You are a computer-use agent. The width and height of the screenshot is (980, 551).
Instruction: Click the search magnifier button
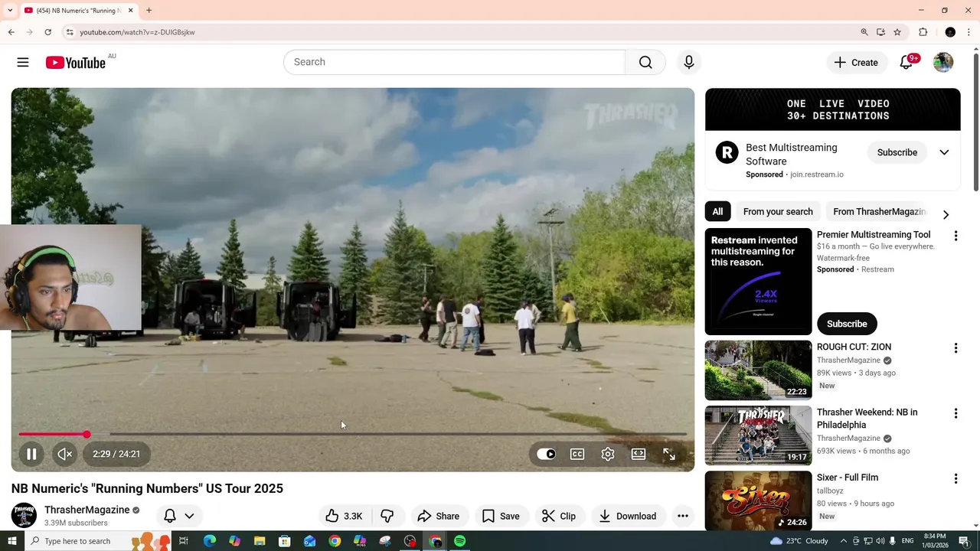click(x=645, y=62)
